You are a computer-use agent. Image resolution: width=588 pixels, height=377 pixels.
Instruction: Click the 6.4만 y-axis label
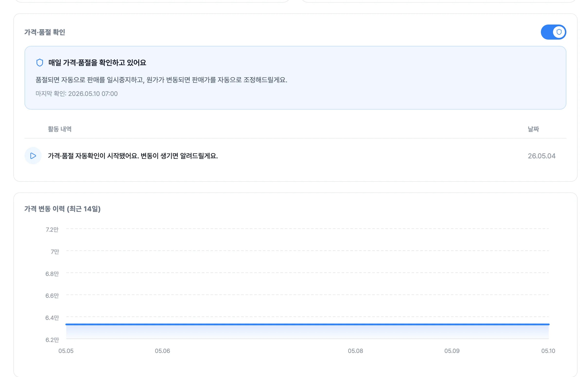pos(52,318)
